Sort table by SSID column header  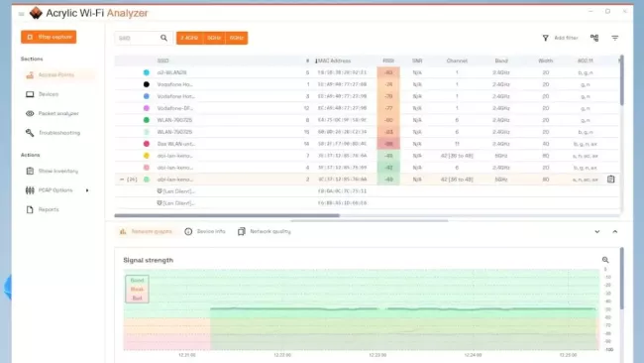click(x=162, y=60)
